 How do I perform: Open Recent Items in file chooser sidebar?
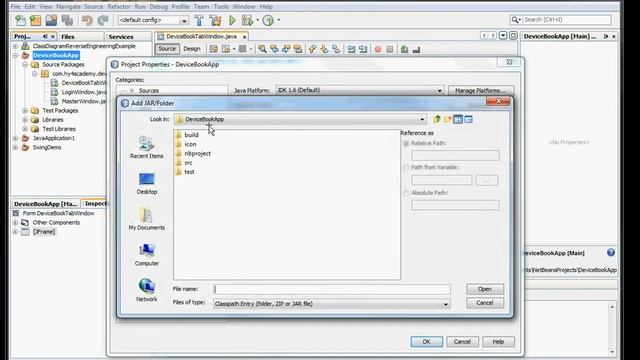tap(147, 147)
